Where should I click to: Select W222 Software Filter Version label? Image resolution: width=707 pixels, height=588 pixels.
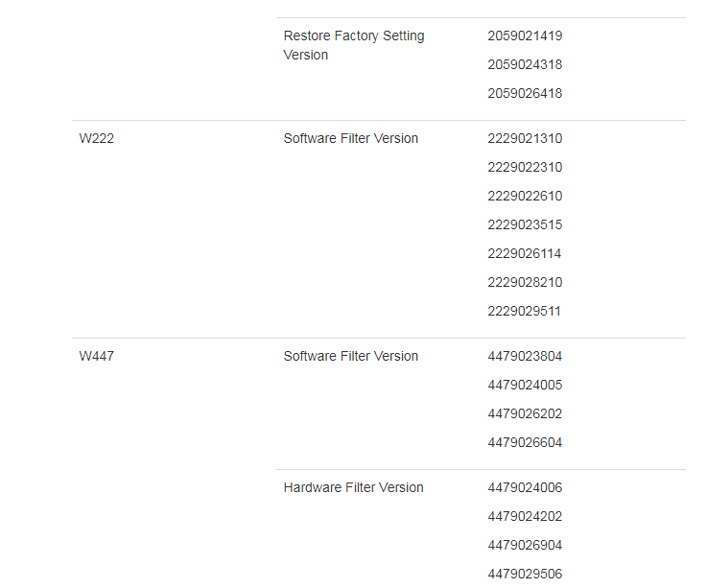351,138
